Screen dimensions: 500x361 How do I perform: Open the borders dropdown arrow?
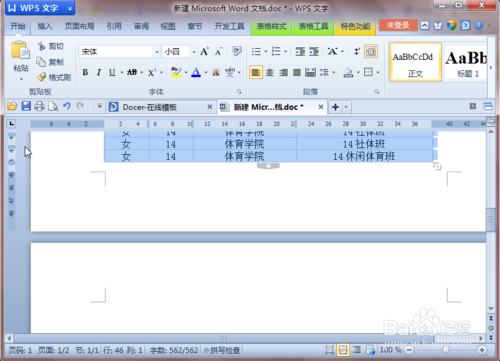point(378,72)
